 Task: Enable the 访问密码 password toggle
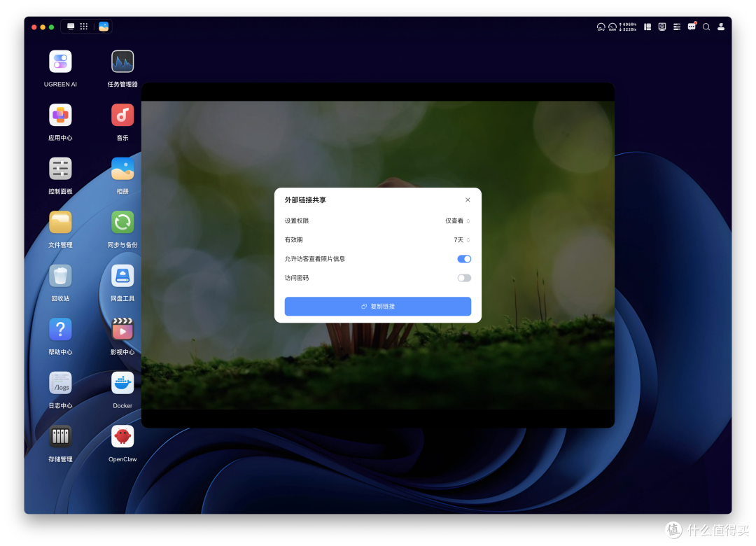(x=464, y=278)
